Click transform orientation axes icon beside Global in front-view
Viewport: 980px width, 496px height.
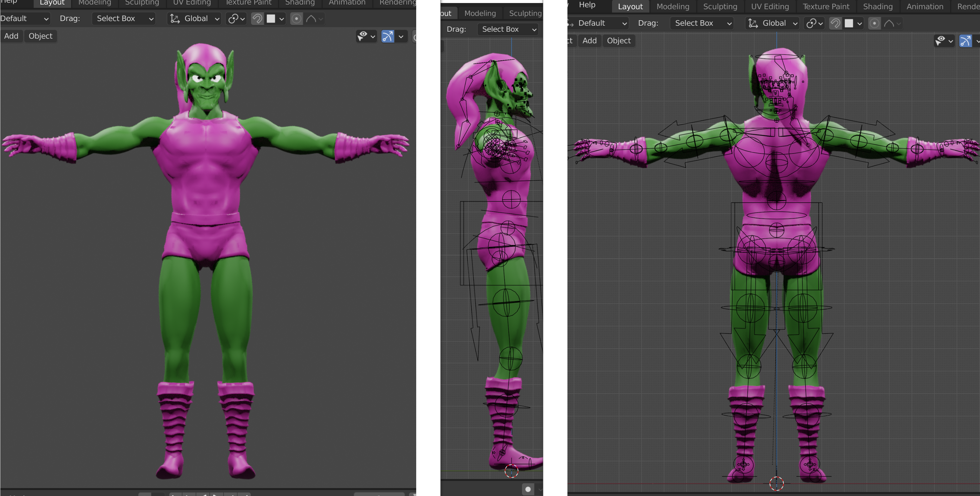[x=175, y=19]
